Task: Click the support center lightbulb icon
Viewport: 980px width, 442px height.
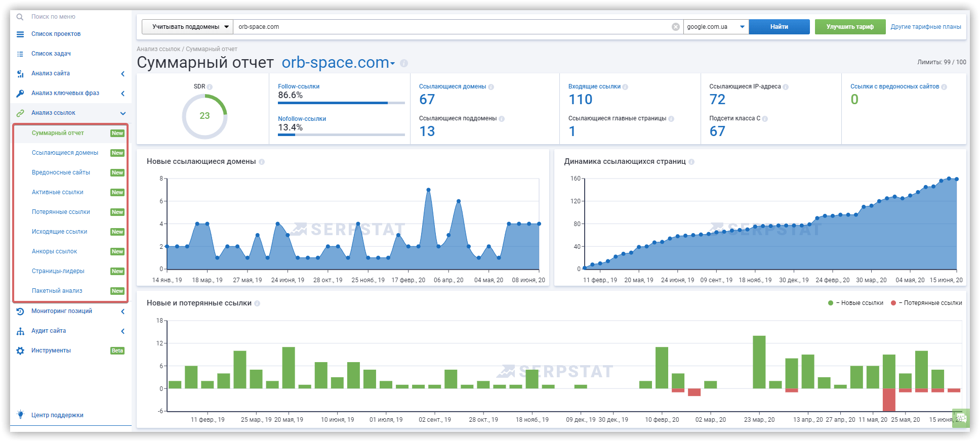Action: click(20, 415)
